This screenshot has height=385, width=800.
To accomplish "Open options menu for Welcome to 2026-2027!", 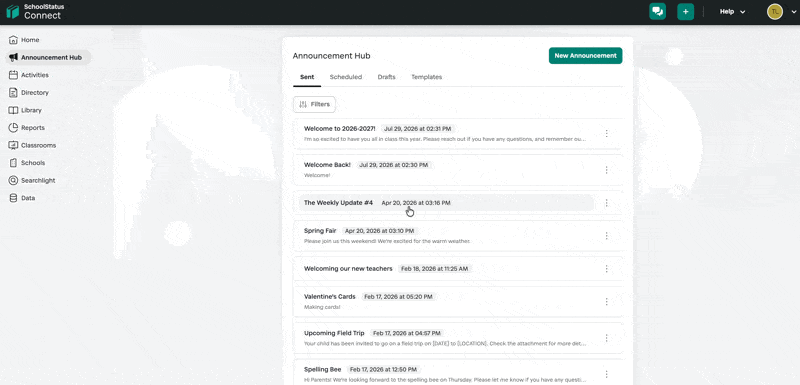I will click(x=606, y=134).
